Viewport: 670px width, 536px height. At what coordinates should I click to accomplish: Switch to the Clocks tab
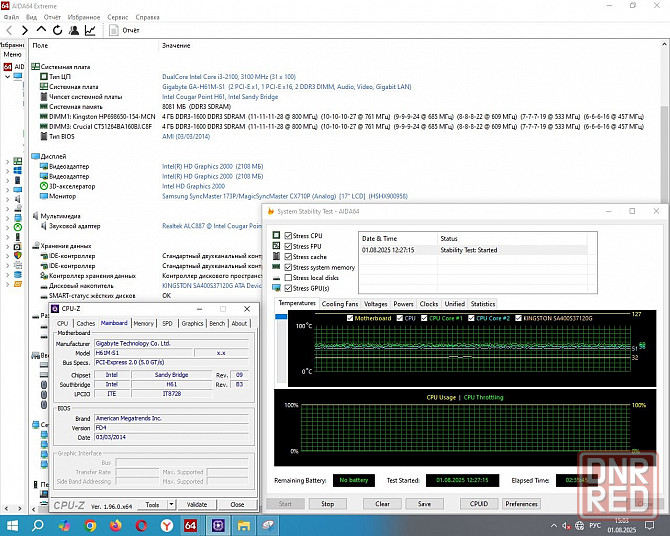pyautogui.click(x=429, y=304)
